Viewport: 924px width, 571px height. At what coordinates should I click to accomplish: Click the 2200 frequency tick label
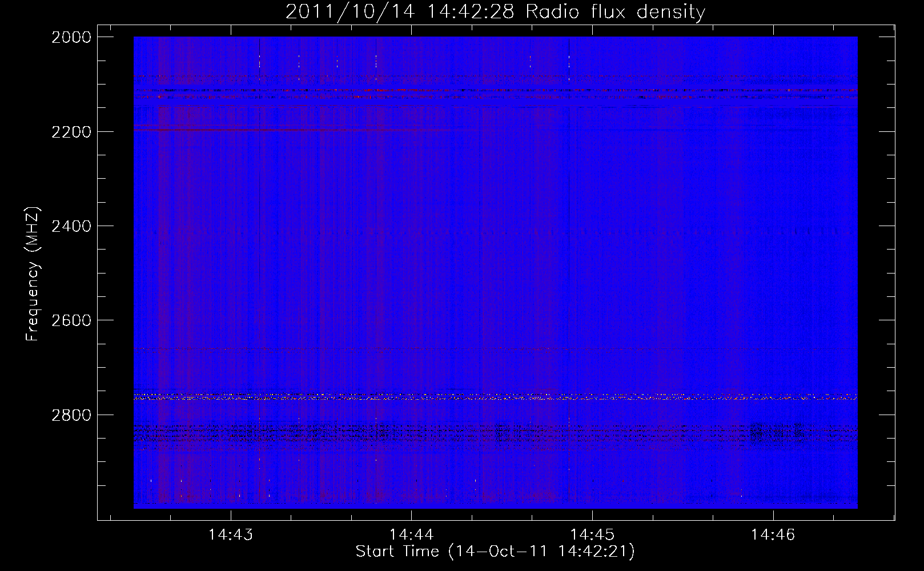[71, 132]
